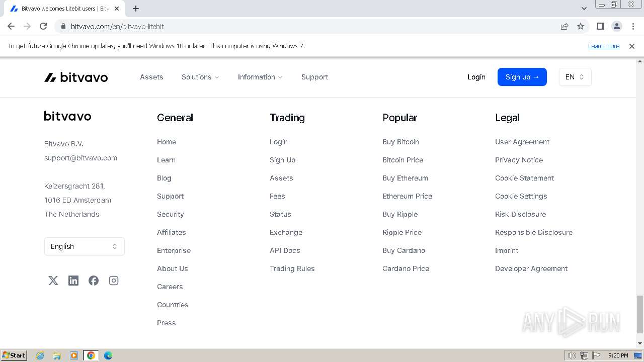Viewport: 644px width, 362px height.
Task: Check Status under Trading
Action: tap(280, 214)
